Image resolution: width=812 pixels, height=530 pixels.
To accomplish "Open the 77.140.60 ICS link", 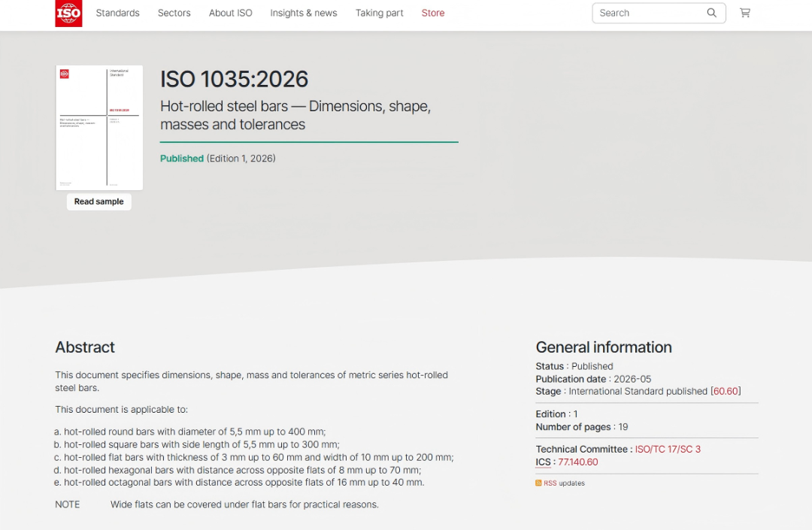I will (578, 462).
